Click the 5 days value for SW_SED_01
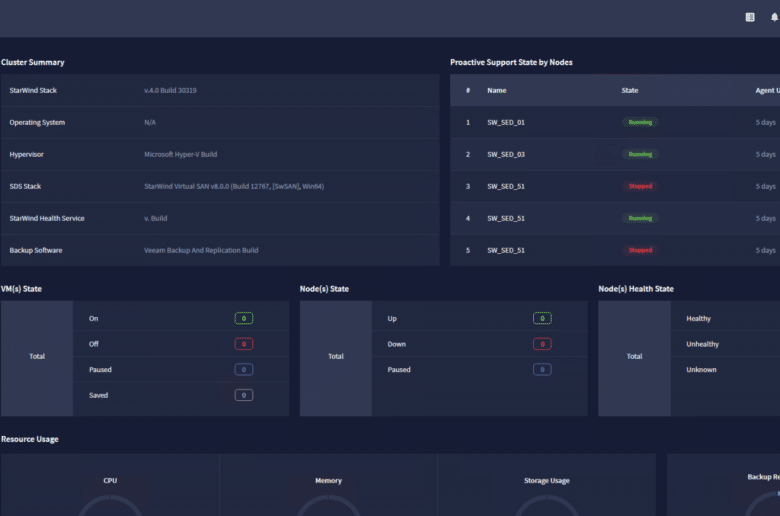Viewport: 780px width, 516px height. pyautogui.click(x=766, y=122)
